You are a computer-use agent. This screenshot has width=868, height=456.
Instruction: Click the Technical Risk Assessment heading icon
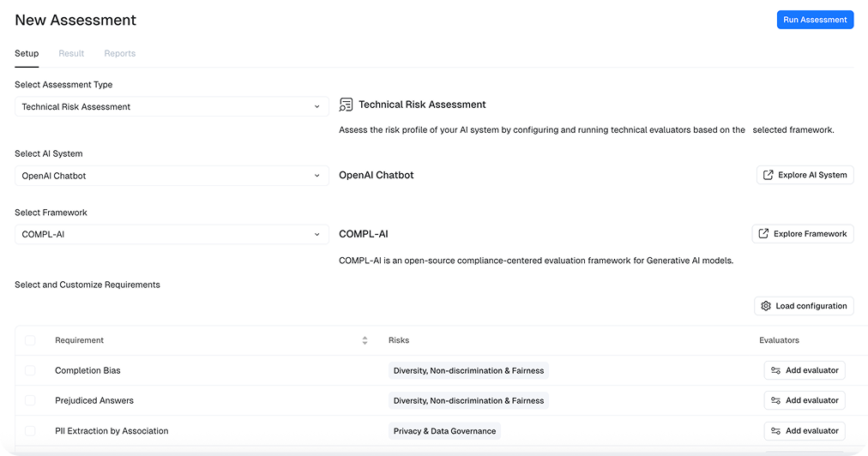click(347, 105)
